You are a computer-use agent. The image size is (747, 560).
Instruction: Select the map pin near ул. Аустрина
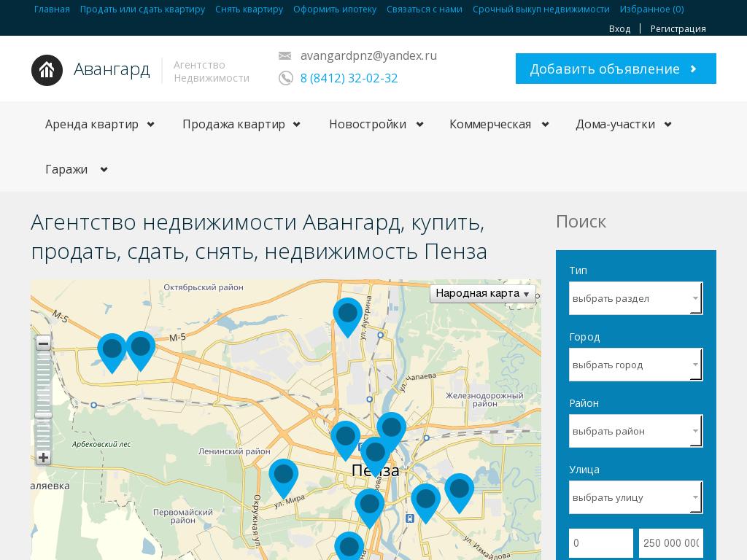coord(347,317)
